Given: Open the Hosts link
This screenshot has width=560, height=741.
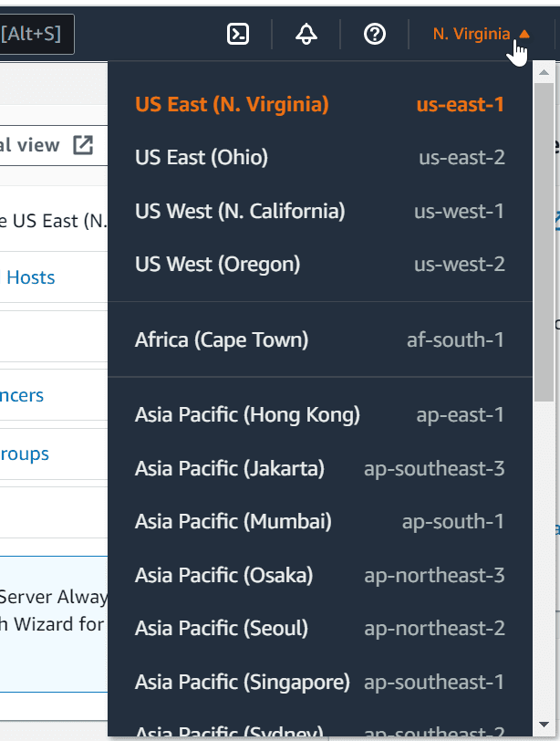Looking at the screenshot, I should pyautogui.click(x=30, y=277).
